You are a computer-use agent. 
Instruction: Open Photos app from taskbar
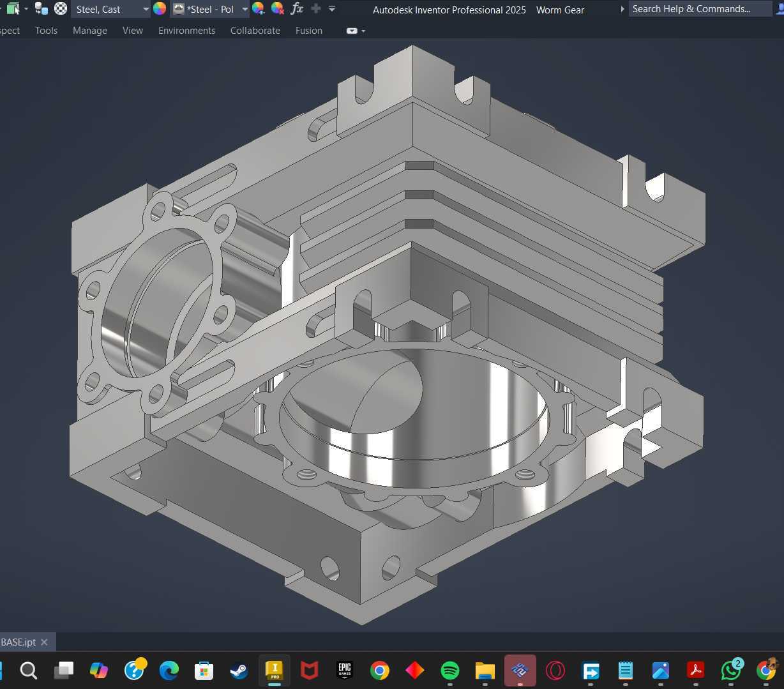pyautogui.click(x=661, y=670)
